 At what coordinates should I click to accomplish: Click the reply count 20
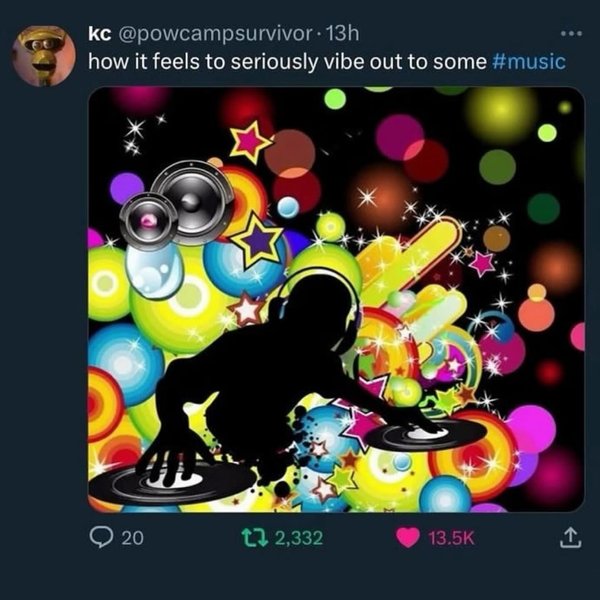pos(132,539)
